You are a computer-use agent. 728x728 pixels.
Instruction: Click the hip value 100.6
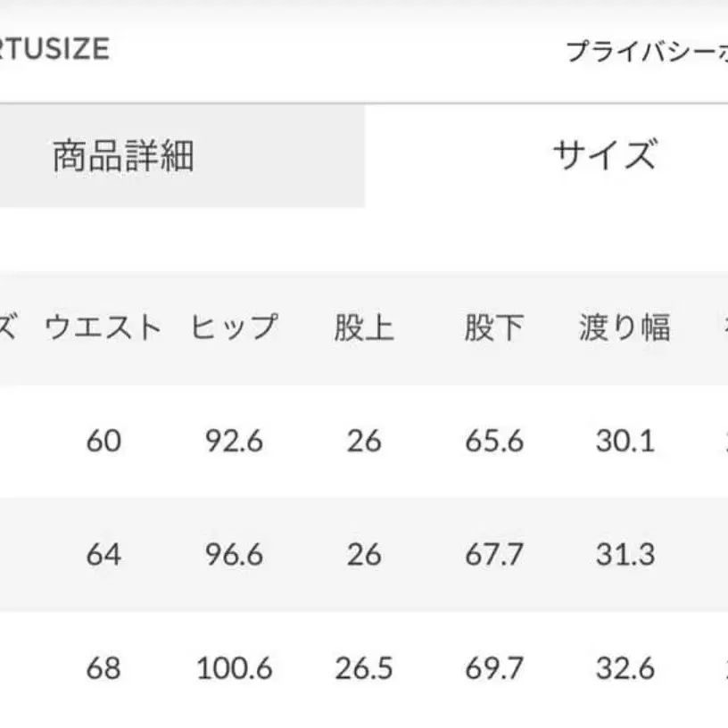point(234,667)
